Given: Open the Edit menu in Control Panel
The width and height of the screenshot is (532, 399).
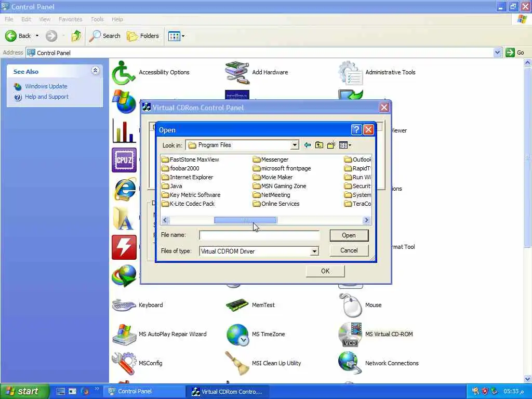Looking at the screenshot, I should [26, 19].
